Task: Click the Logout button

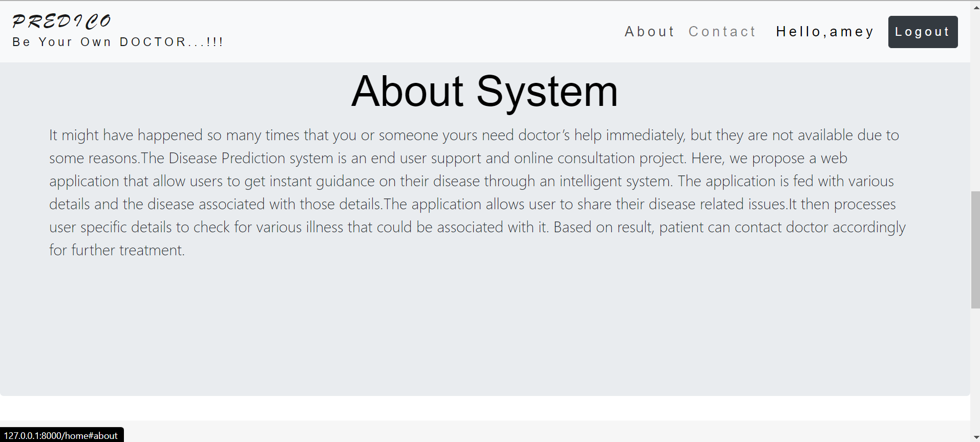Action: pos(922,32)
